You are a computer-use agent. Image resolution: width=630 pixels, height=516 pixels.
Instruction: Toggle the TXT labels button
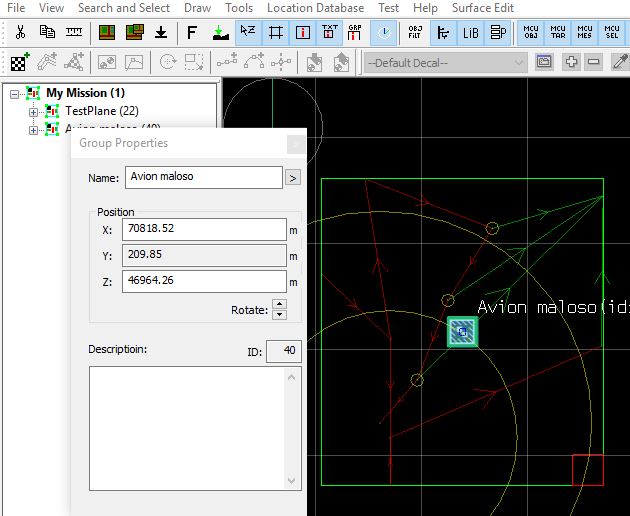click(x=329, y=32)
